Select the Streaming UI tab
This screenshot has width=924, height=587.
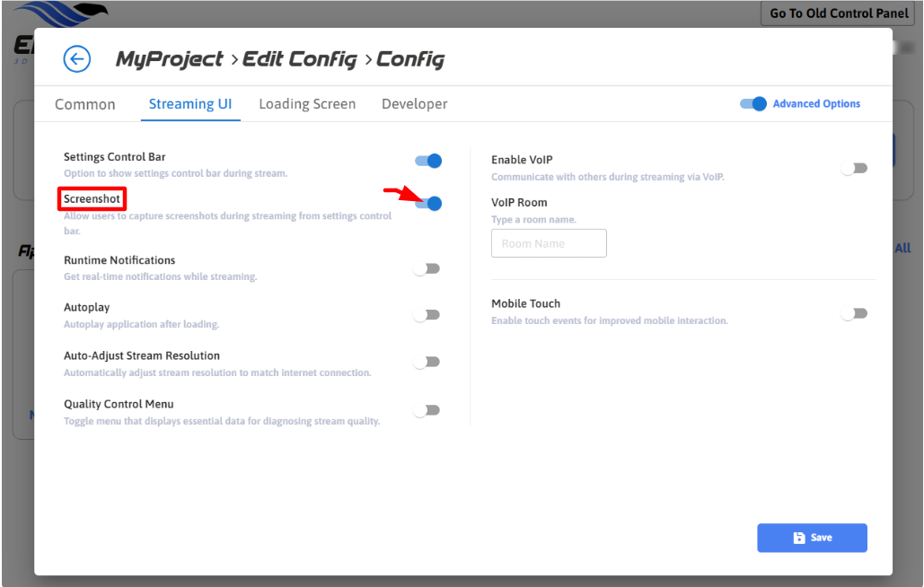189,104
